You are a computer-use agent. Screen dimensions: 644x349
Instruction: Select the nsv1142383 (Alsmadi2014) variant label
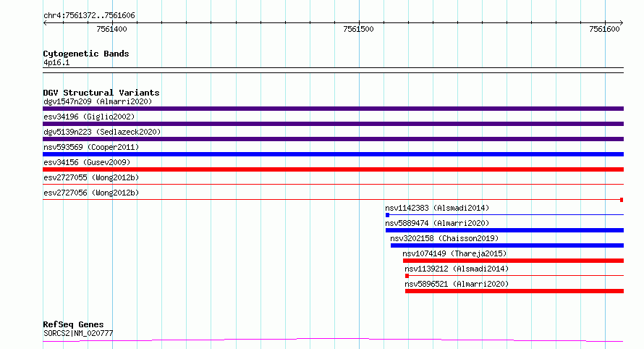pos(437,208)
